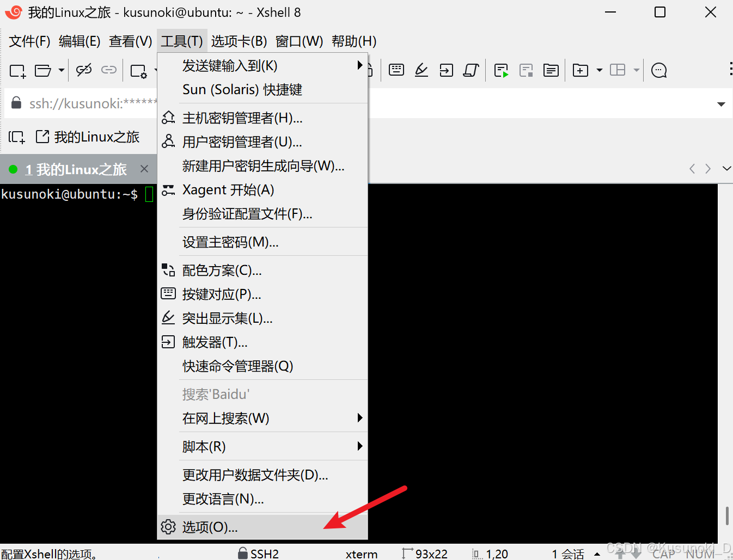
Task: Close the 我的Linux之旅 session tab
Action: tap(144, 169)
